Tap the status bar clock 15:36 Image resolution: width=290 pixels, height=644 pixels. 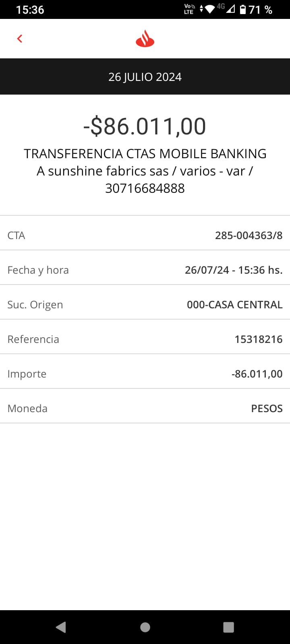coord(30,10)
